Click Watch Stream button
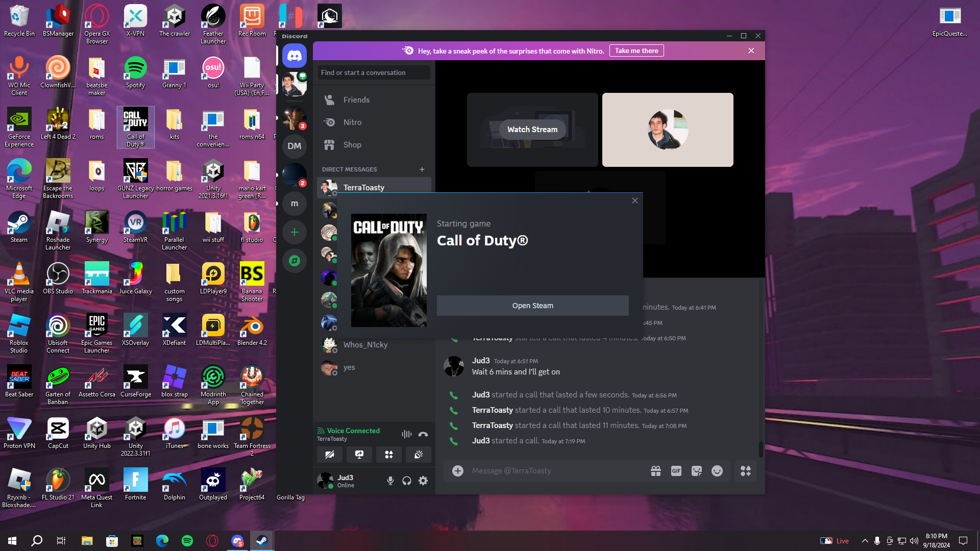 point(532,130)
